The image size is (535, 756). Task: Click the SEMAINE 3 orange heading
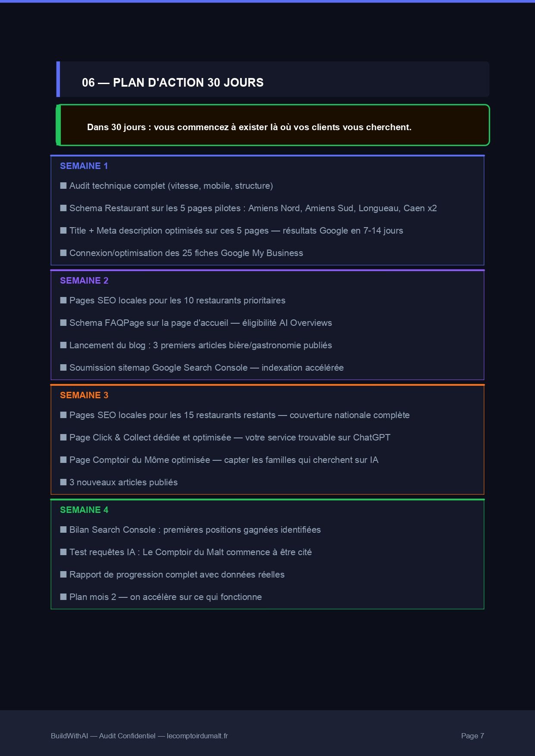84,395
